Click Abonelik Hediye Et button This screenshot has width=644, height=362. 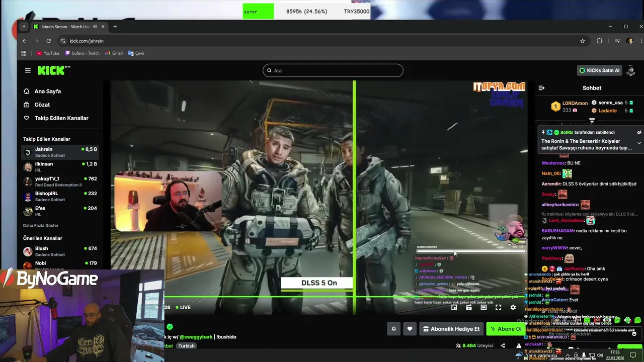[451, 329]
